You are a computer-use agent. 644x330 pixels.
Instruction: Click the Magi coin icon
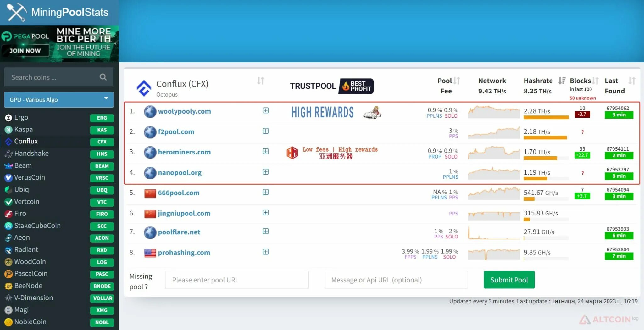[8, 310]
